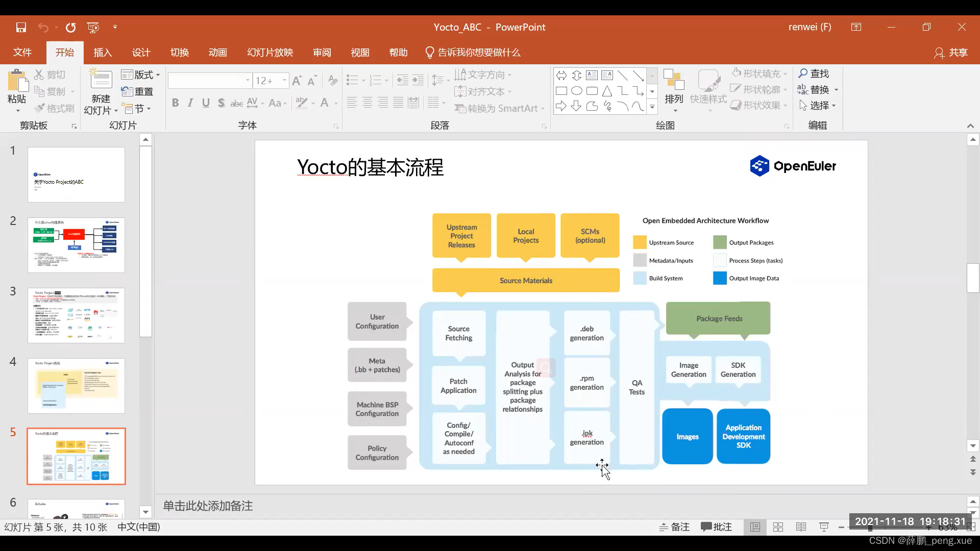Switch to 插入 Insert tab

103,53
